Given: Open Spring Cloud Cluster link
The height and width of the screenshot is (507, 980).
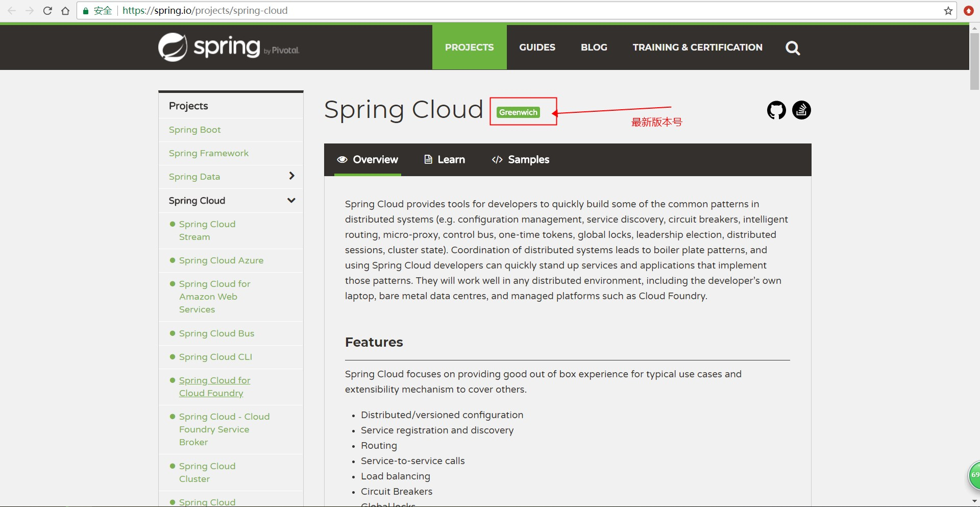Looking at the screenshot, I should [x=207, y=472].
